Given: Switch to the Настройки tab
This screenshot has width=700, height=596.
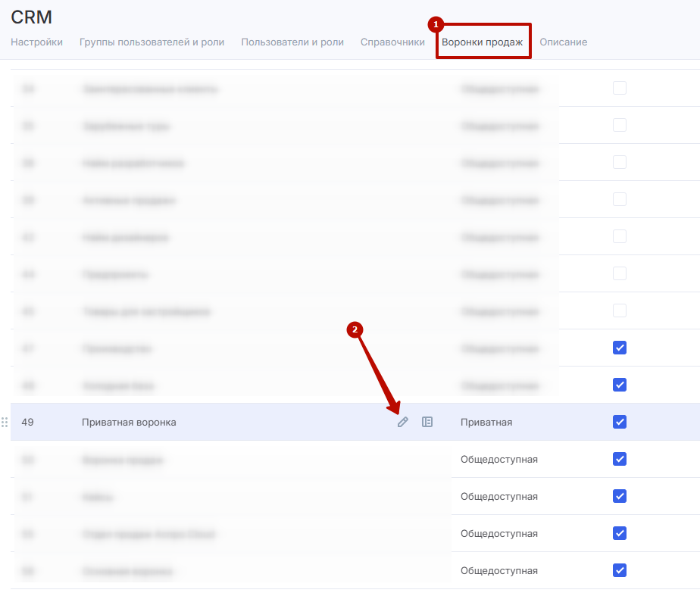Looking at the screenshot, I should coord(36,42).
